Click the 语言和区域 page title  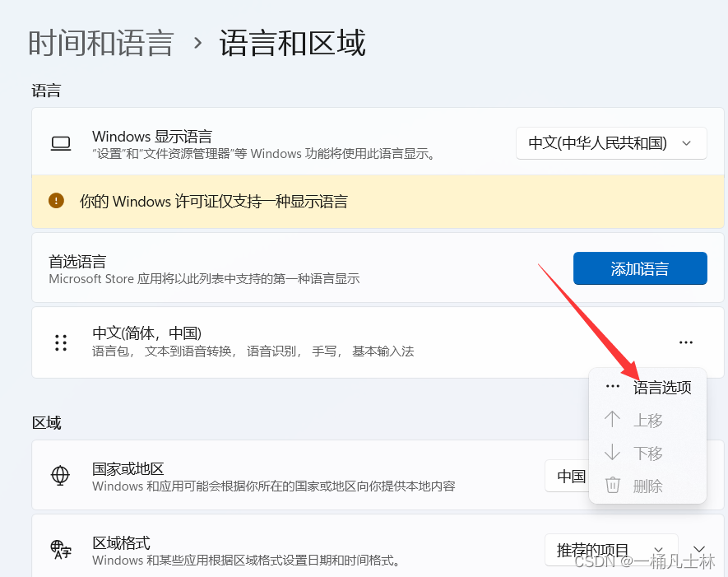click(293, 43)
